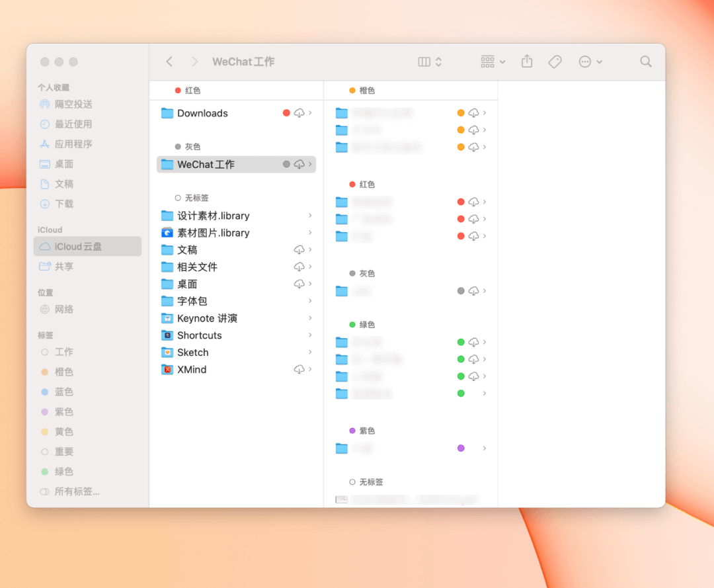Open the Keynote 讲演 folder
Screen dimensions: 714x588
point(236,318)
